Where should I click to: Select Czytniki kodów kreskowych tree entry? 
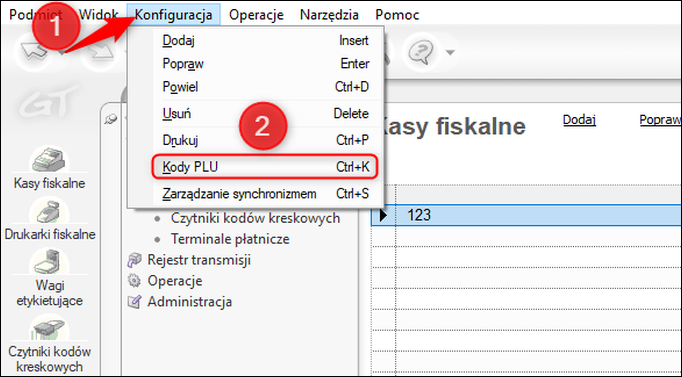tap(255, 218)
